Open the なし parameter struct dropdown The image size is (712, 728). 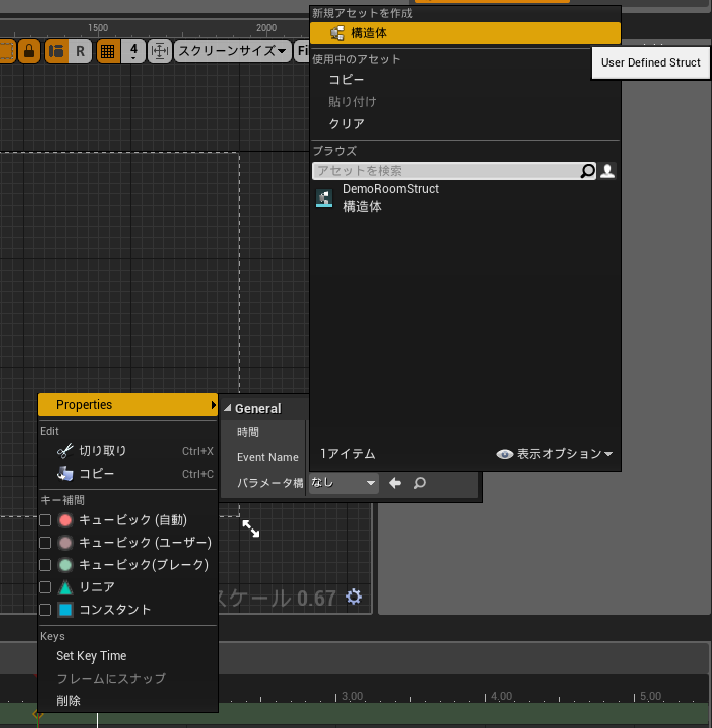[x=344, y=483]
